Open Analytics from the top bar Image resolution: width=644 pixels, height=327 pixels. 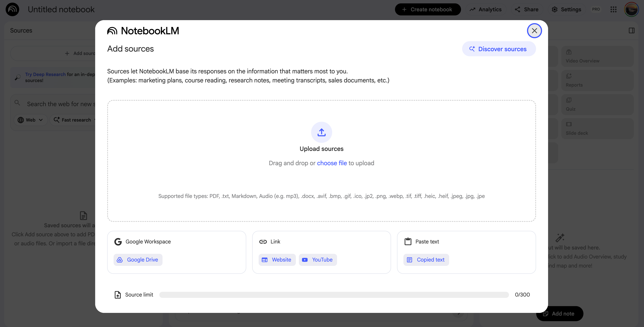click(485, 9)
